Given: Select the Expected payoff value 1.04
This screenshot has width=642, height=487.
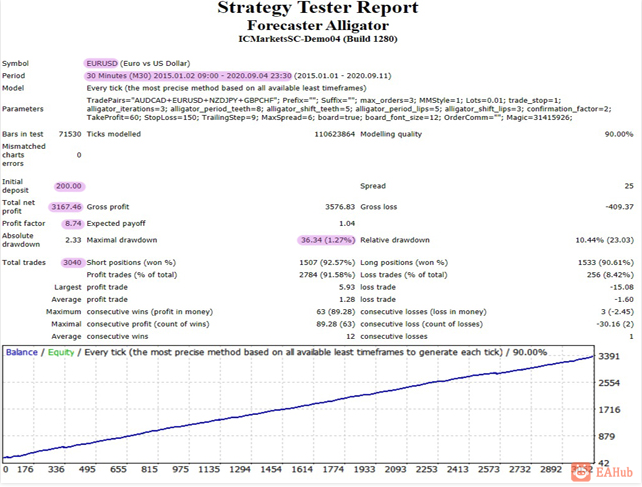Looking at the screenshot, I should (347, 224).
